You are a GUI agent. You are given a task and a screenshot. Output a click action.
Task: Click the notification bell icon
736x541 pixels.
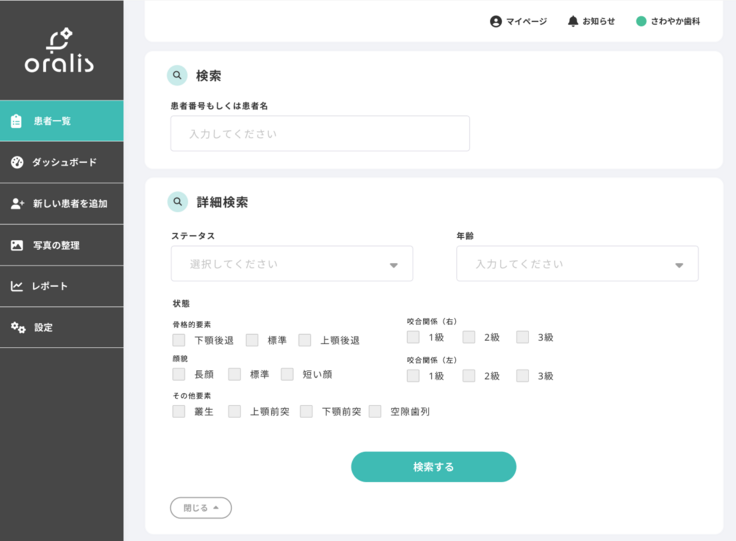pyautogui.click(x=573, y=21)
